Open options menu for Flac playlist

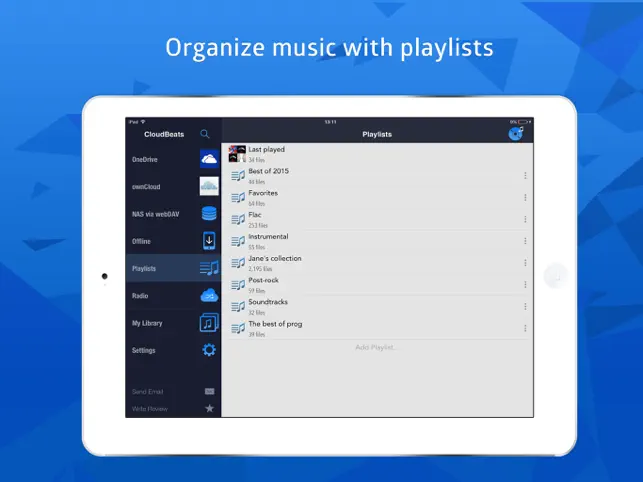click(525, 219)
